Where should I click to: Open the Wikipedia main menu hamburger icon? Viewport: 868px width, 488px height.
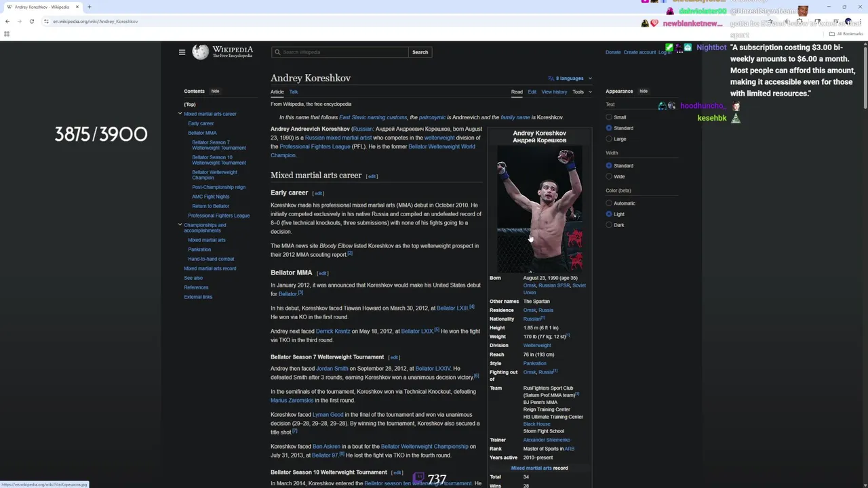182,52
